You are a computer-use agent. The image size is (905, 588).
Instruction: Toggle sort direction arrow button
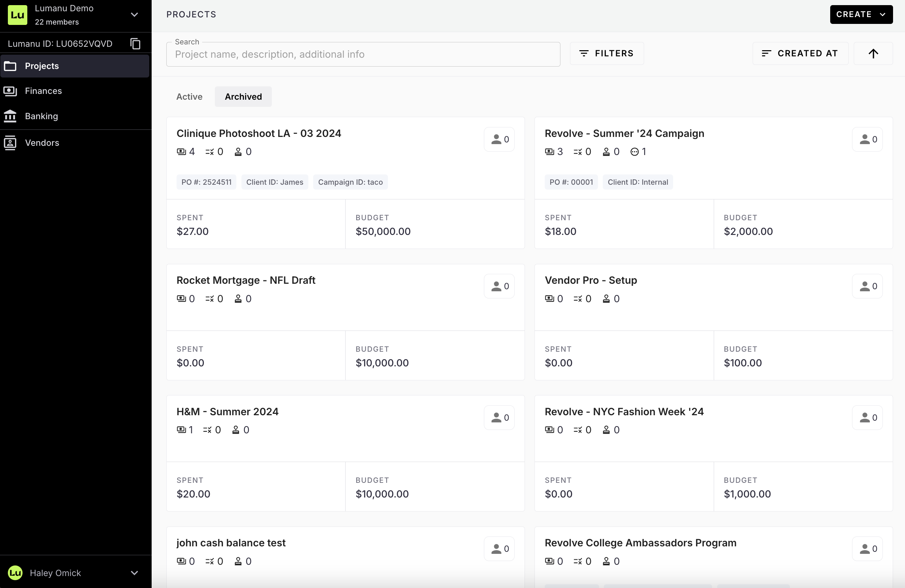coord(873,54)
